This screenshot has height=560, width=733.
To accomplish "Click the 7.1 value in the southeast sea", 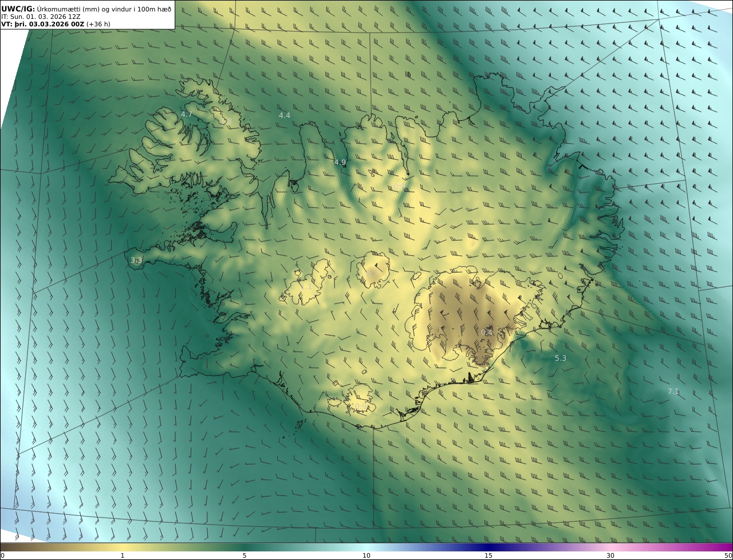I will 673,392.
